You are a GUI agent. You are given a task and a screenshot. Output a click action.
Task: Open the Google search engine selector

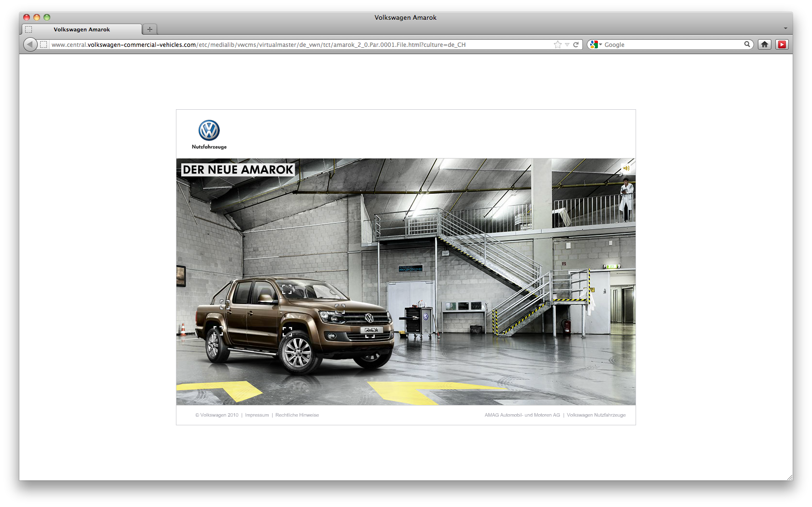(595, 44)
